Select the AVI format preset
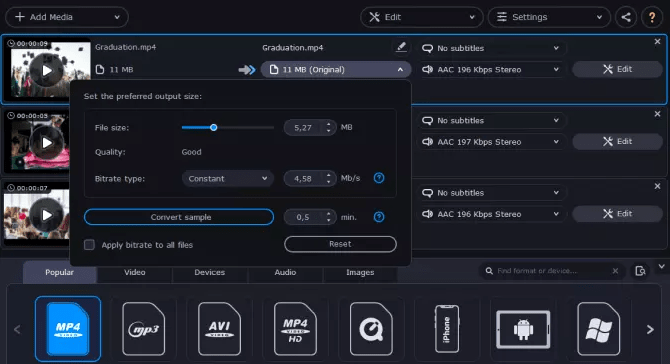670x364 pixels. tap(220, 329)
